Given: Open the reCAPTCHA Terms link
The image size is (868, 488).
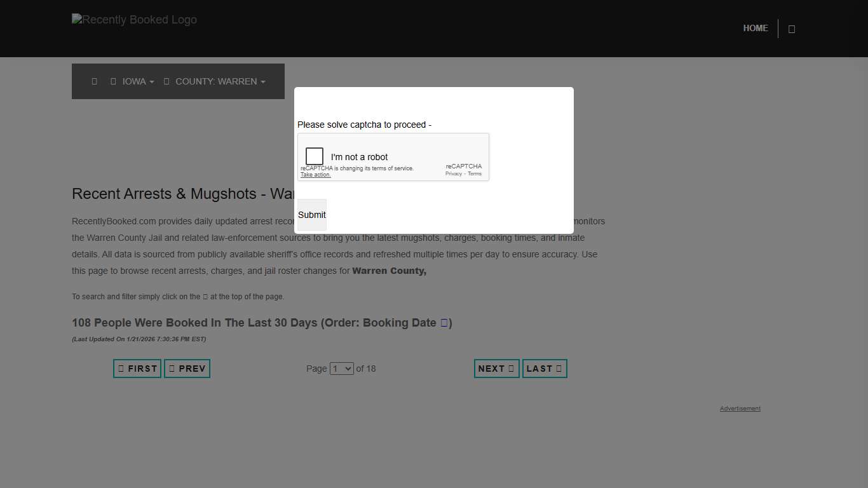Looking at the screenshot, I should point(475,173).
